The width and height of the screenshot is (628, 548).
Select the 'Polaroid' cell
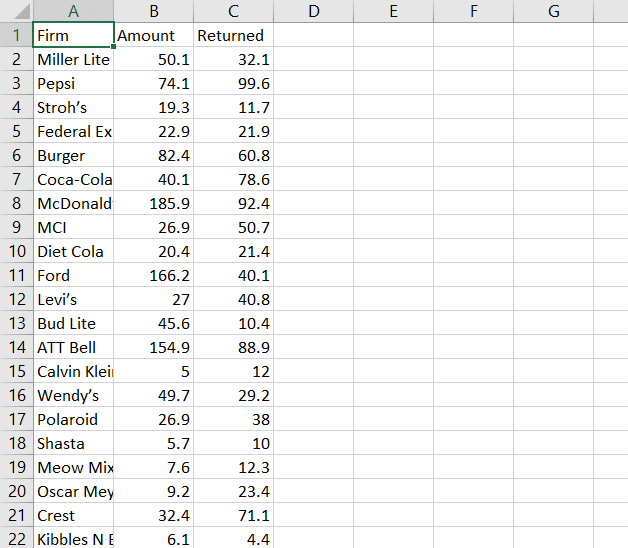(x=73, y=419)
